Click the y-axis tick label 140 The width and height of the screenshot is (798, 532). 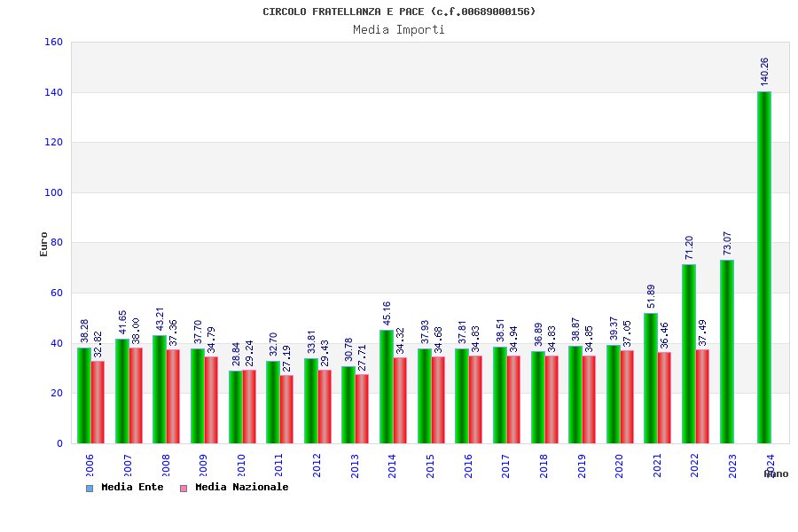pyautogui.click(x=53, y=92)
